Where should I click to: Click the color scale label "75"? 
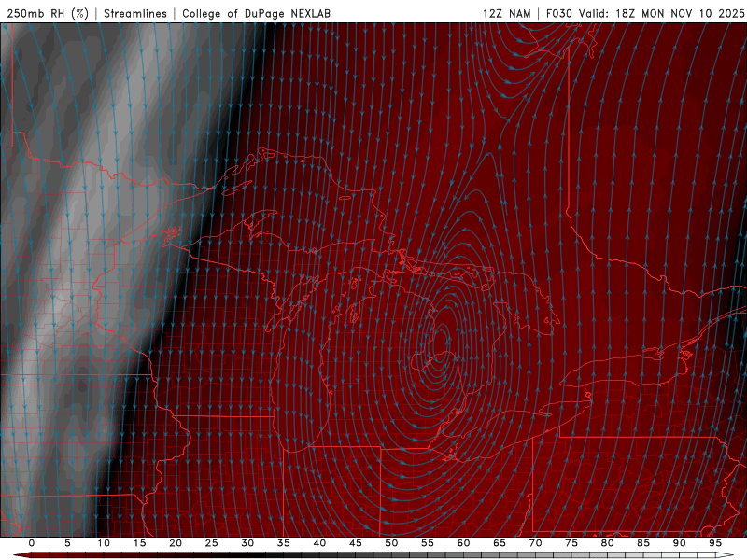571,543
